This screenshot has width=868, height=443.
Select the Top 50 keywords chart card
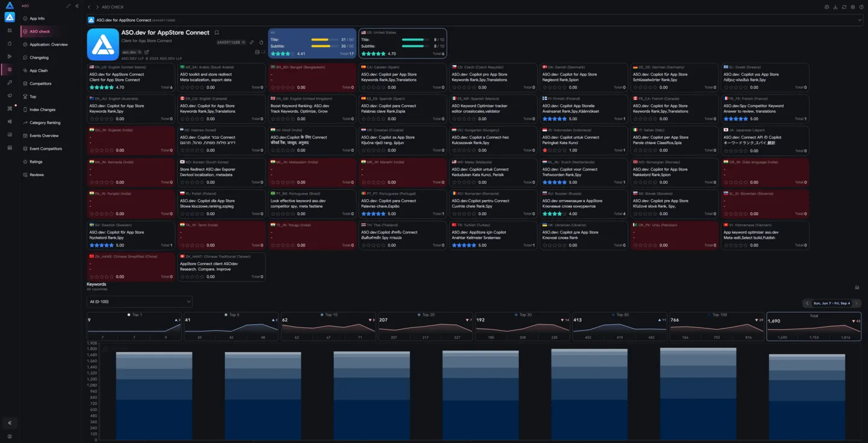(619, 326)
